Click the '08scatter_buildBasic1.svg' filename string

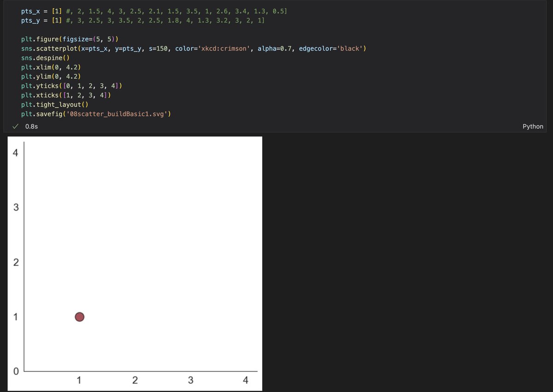(117, 114)
